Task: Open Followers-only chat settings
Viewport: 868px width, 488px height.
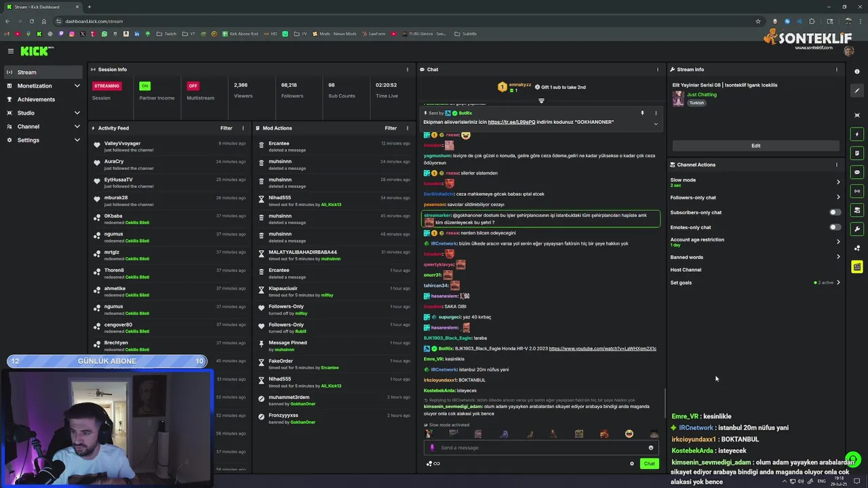Action: pos(755,197)
